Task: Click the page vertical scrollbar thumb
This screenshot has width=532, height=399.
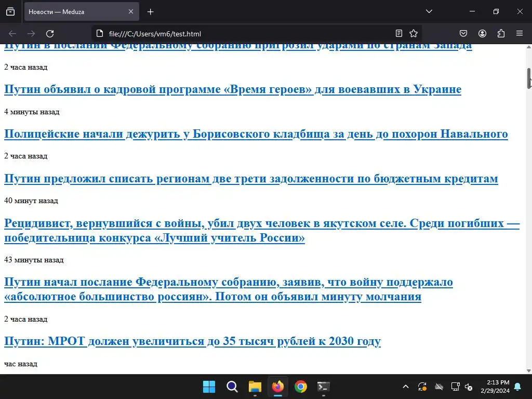Action: click(529, 78)
